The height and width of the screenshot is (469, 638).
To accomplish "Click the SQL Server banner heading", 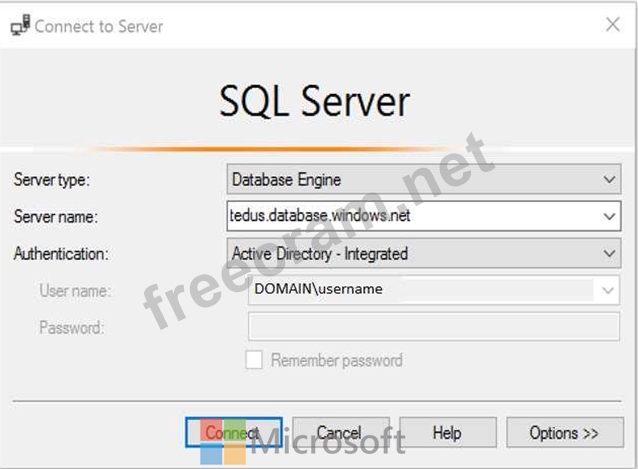I will click(x=314, y=102).
